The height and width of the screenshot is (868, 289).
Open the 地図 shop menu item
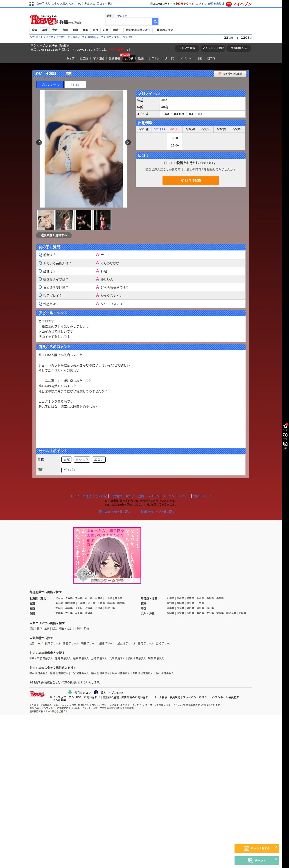tap(199, 59)
